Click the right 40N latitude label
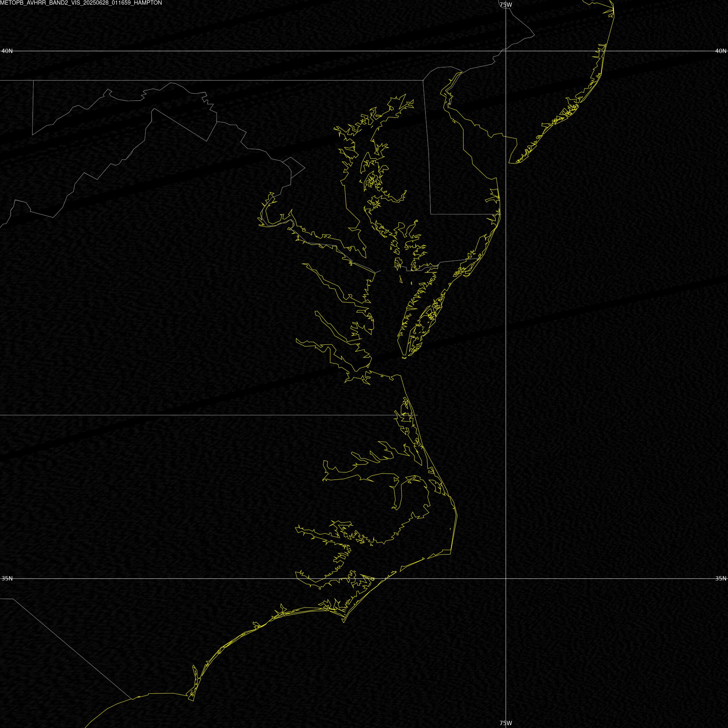The height and width of the screenshot is (728, 728). (x=721, y=51)
